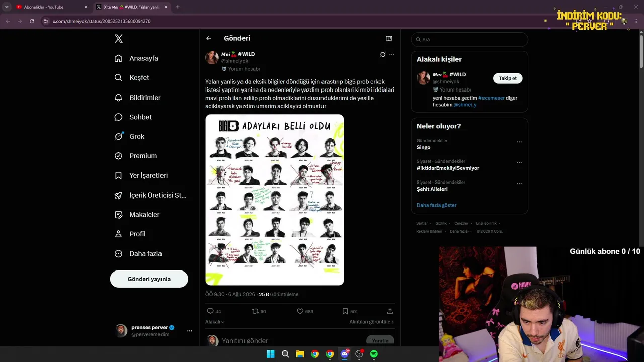
Task: Switch to the Abonelikler - YouTube tab
Action: [50, 7]
